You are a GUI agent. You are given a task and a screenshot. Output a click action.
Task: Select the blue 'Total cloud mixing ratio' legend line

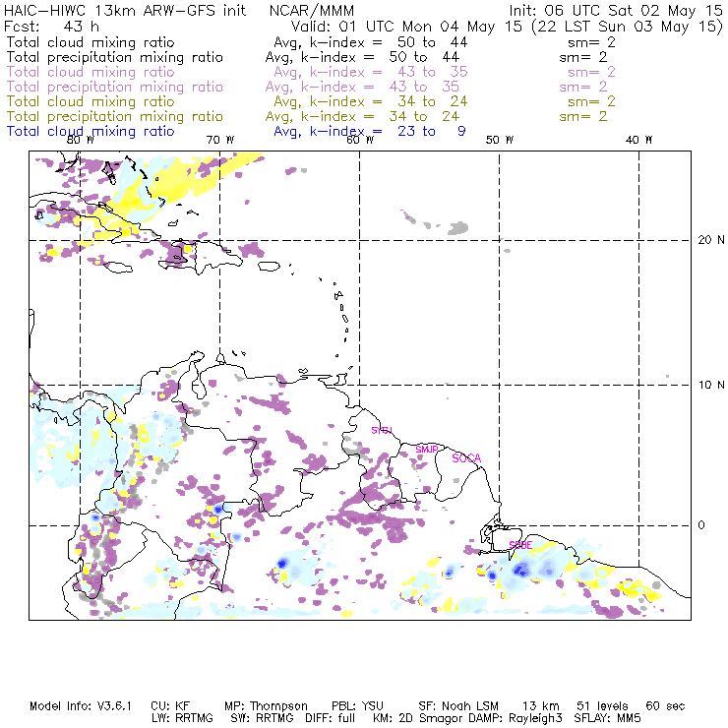click(236, 132)
